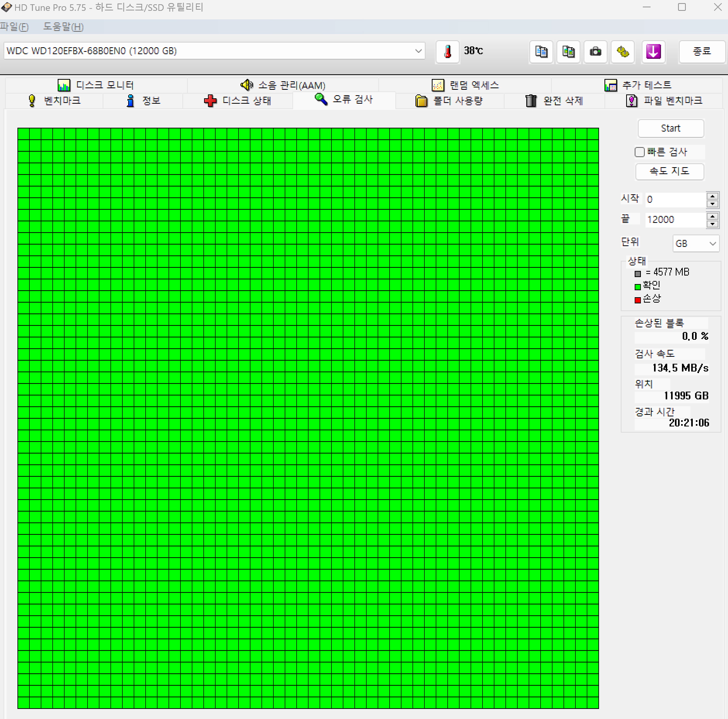The image size is (728, 719).
Task: Click the 20:21:06 elapsed time value
Action: (689, 423)
